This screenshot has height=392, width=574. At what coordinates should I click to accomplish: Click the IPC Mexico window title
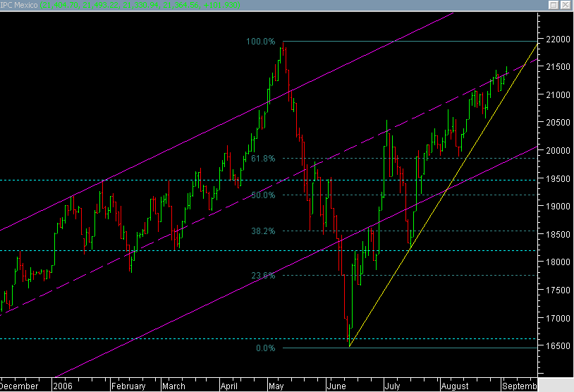coord(18,5)
